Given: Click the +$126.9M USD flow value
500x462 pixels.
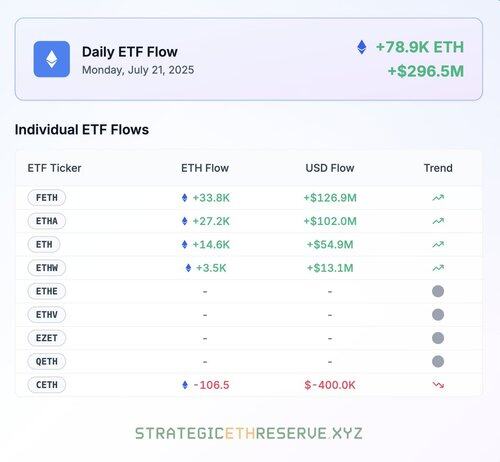Looking at the screenshot, I should click(330, 198).
